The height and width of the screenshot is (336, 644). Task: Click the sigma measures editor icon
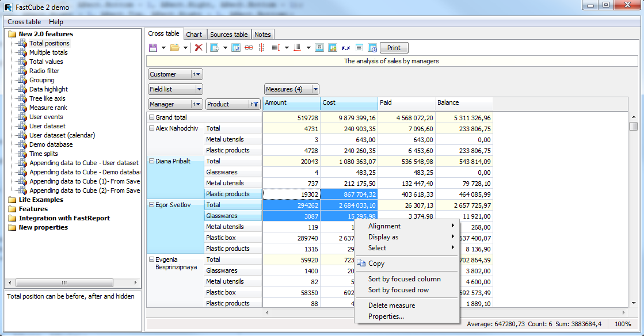319,48
